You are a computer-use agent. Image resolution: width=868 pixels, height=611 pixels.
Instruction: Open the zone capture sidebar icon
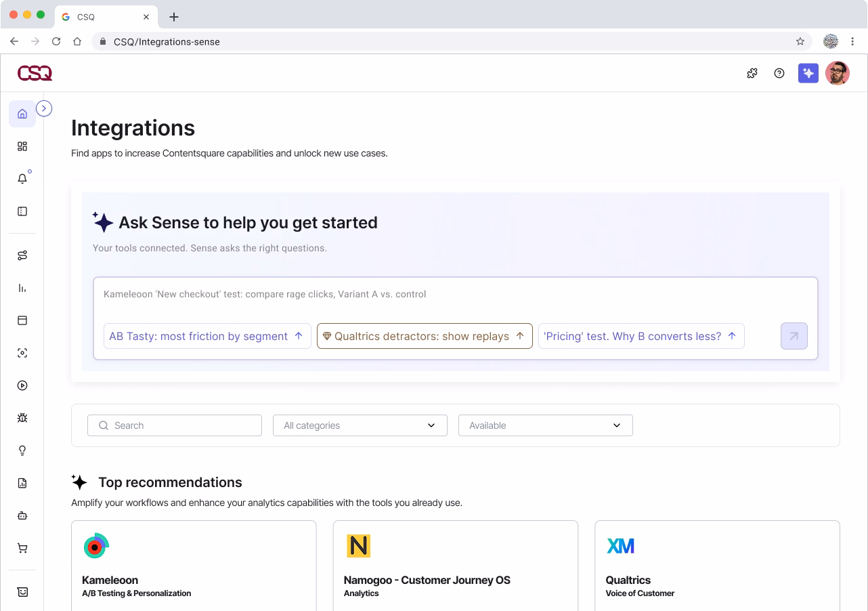coord(22,353)
